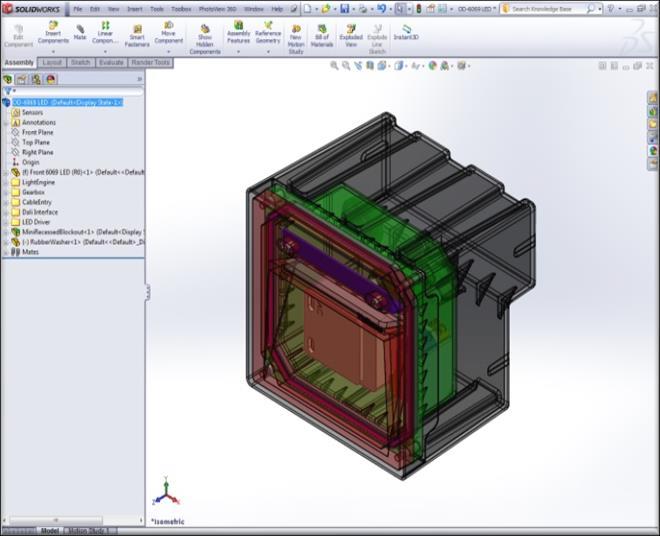Open the SolidWorks Resources task pane tab
Viewport: 660px width, 536px height.
652,98
